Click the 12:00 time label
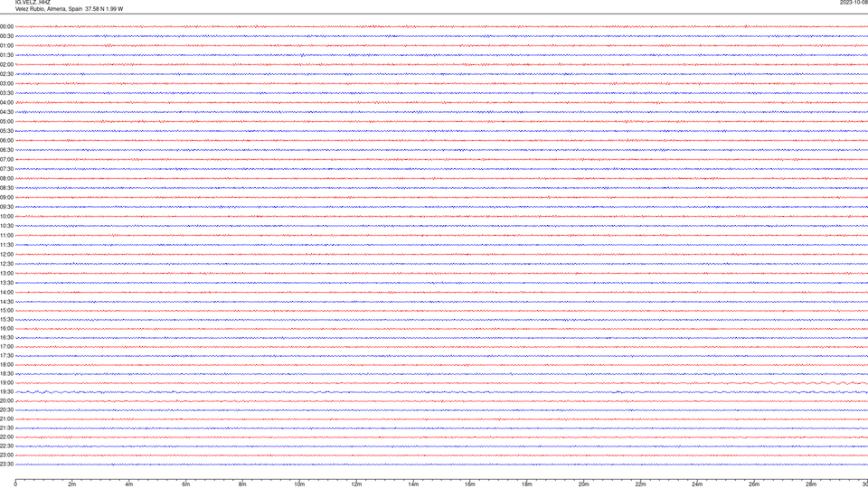 point(6,255)
